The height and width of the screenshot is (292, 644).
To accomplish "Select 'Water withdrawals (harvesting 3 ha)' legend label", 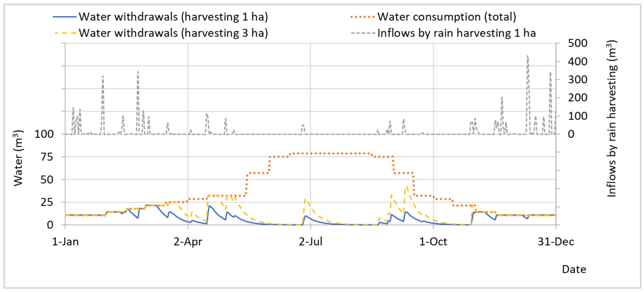I will coord(173,33).
